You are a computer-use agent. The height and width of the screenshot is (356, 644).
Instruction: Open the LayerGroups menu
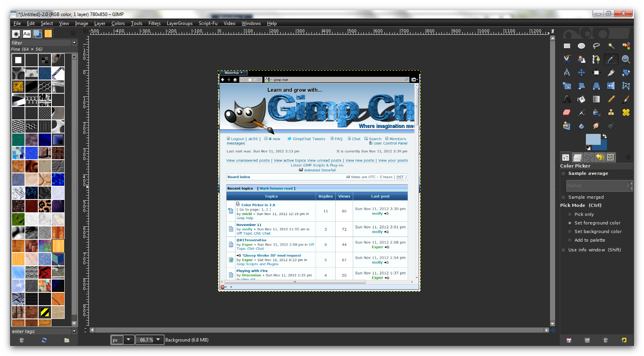180,23
